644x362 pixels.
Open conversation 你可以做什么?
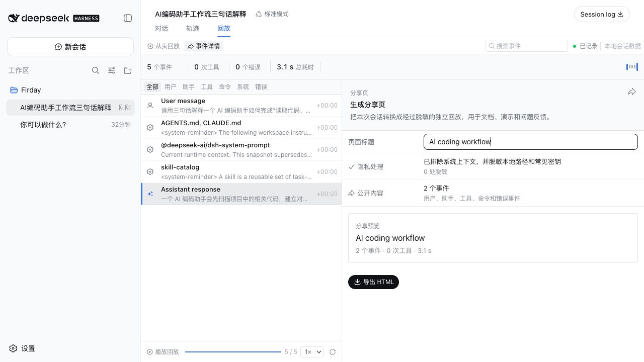(70, 125)
